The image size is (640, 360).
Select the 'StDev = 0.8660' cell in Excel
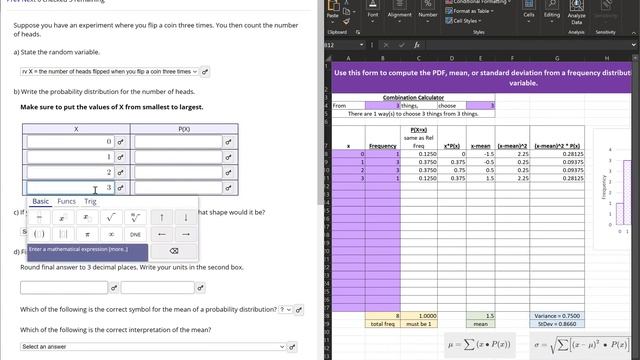point(557,324)
